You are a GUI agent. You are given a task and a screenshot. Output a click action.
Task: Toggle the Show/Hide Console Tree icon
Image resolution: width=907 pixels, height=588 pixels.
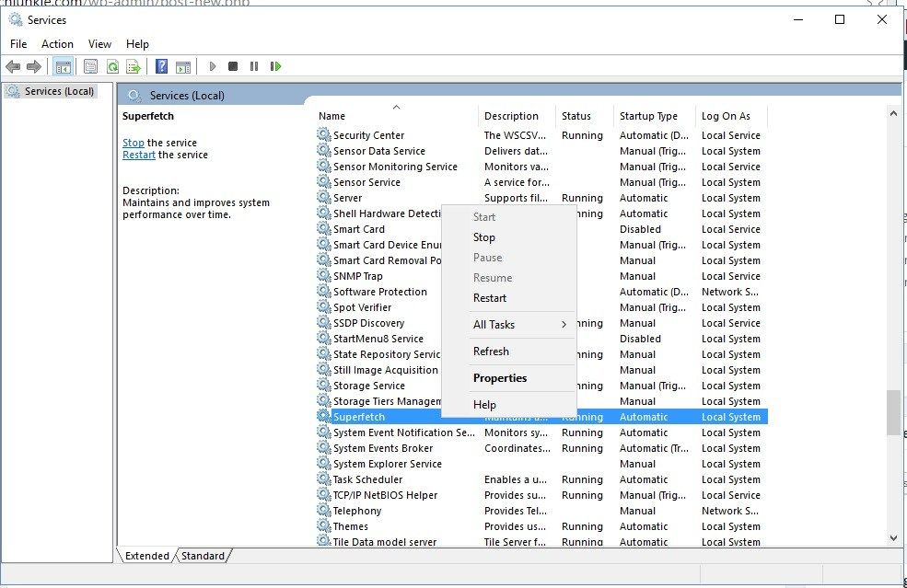tap(64, 66)
